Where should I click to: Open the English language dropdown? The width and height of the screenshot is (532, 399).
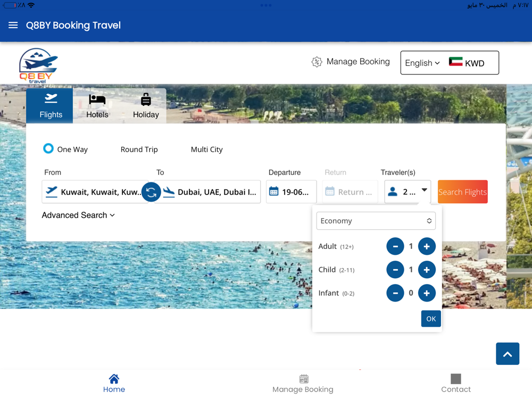point(422,63)
